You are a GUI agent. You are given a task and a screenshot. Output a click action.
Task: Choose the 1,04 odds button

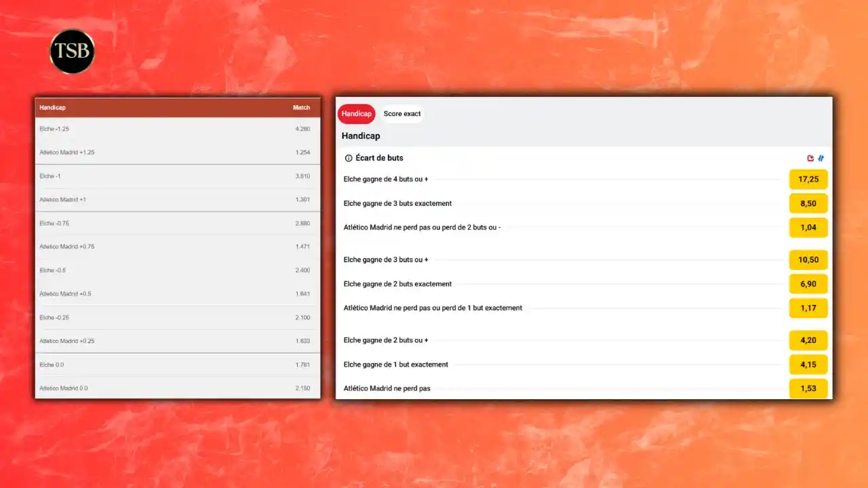coord(808,228)
